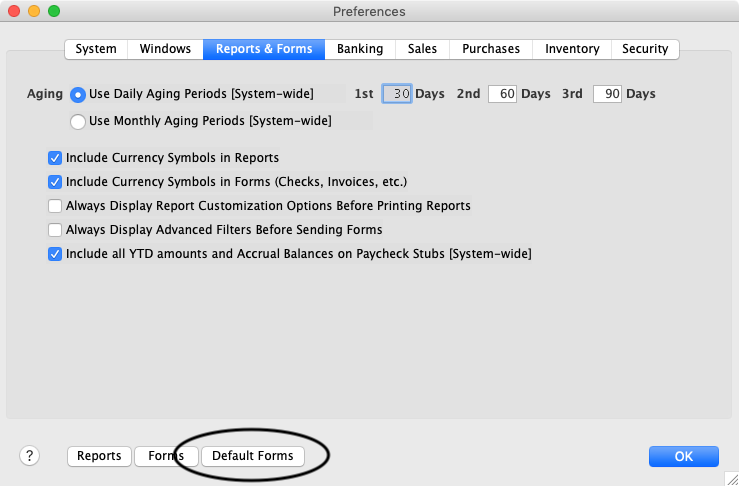Confirm preferences with the OK button

coord(683,456)
